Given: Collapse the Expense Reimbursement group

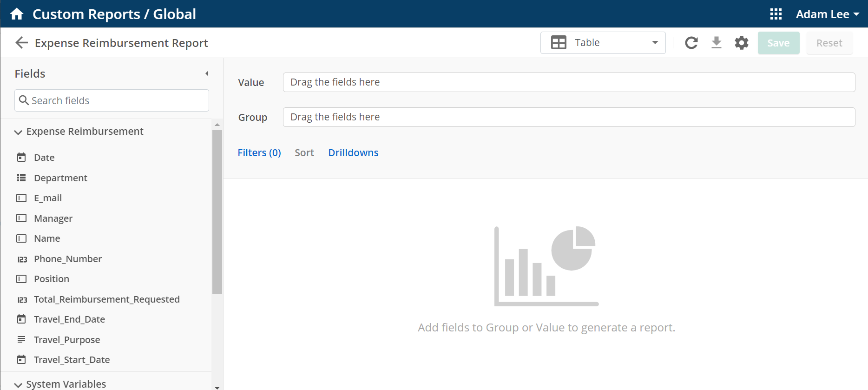Looking at the screenshot, I should pos(18,132).
